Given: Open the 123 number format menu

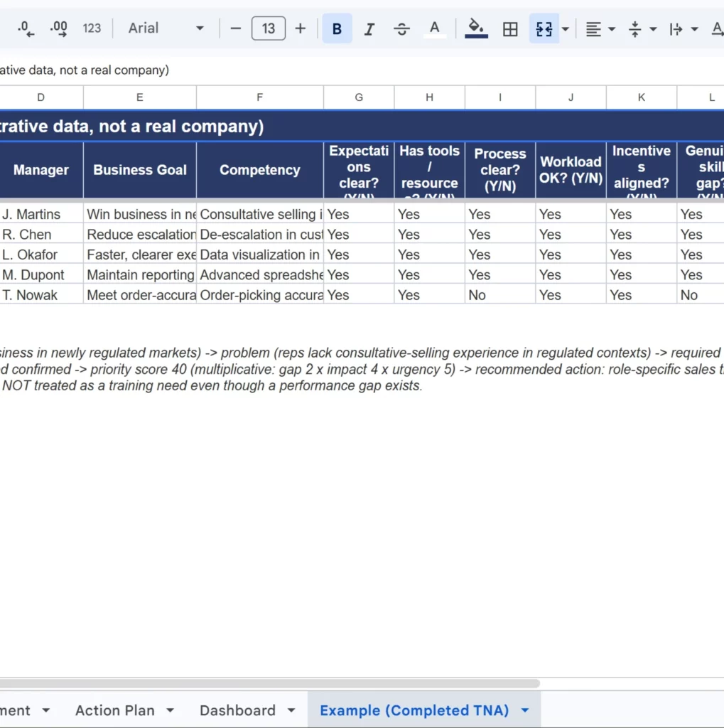Looking at the screenshot, I should coord(92,28).
